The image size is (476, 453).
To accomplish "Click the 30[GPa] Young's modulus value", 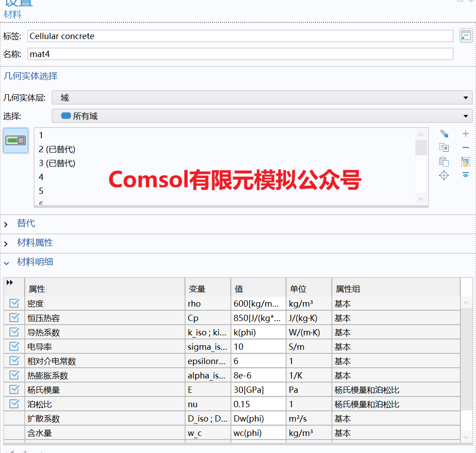I will tap(258, 390).
